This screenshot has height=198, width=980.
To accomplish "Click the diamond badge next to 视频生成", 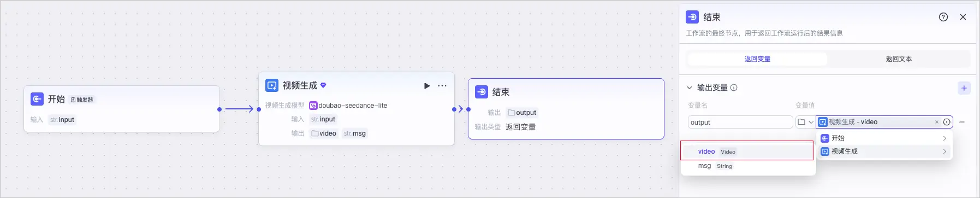I will pos(323,85).
